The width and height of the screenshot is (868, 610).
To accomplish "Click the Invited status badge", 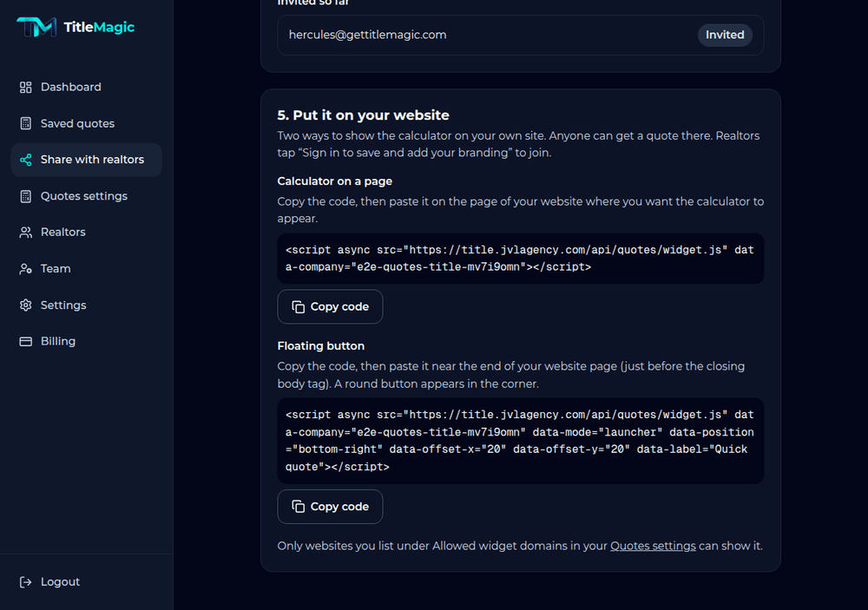I will click(725, 35).
